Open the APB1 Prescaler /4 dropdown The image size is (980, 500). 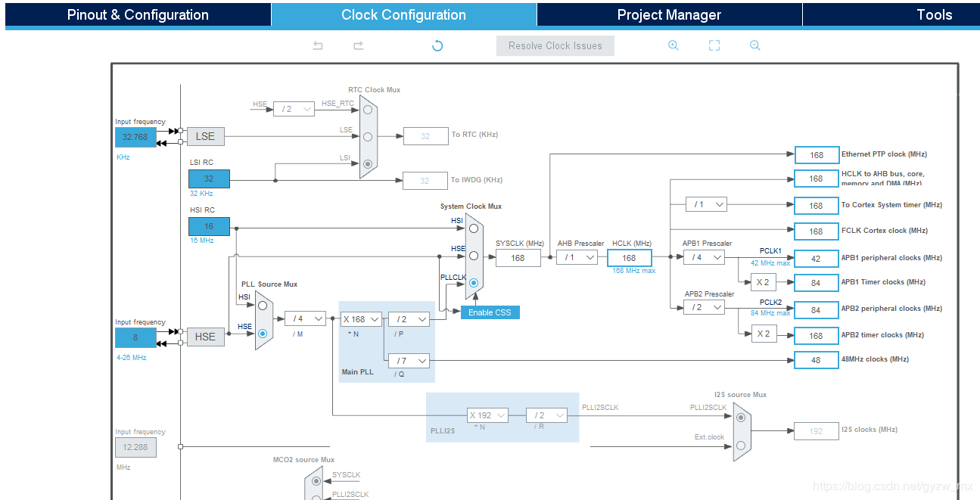[704, 257]
